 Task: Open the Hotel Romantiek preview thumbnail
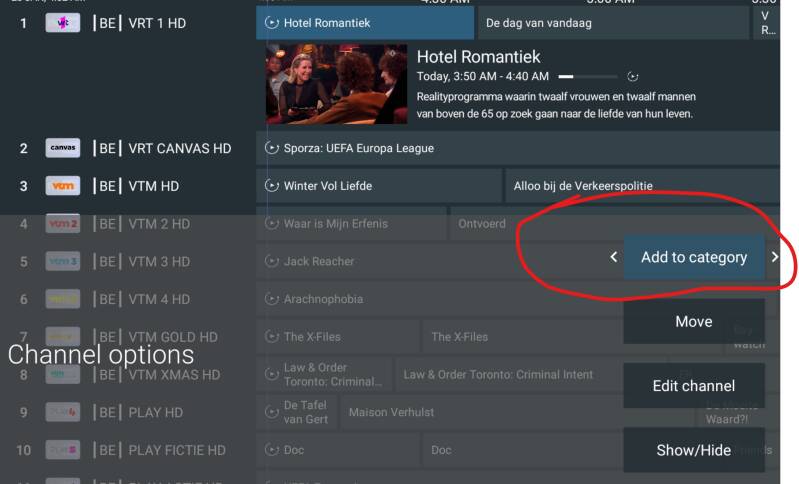pos(336,84)
